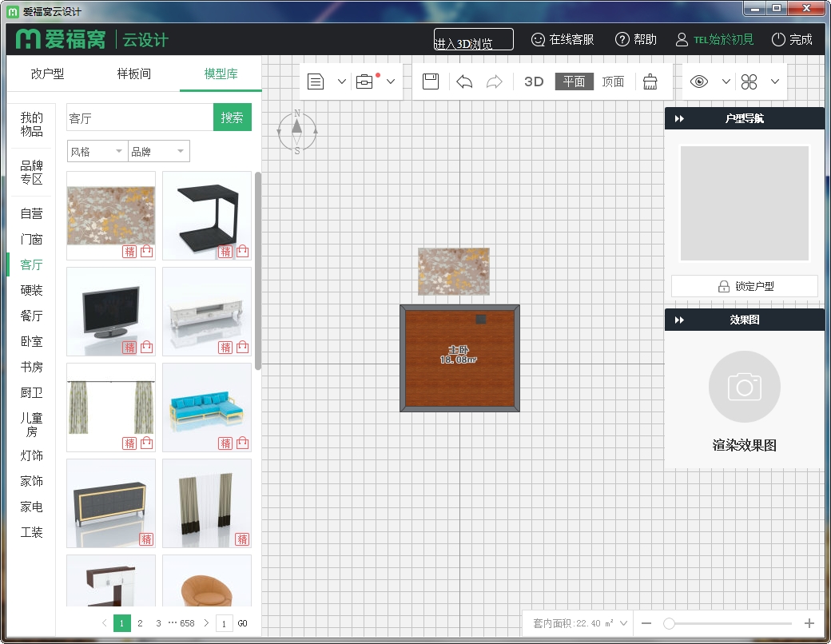Click the save floppy disk icon
The image size is (831, 644).
point(431,81)
